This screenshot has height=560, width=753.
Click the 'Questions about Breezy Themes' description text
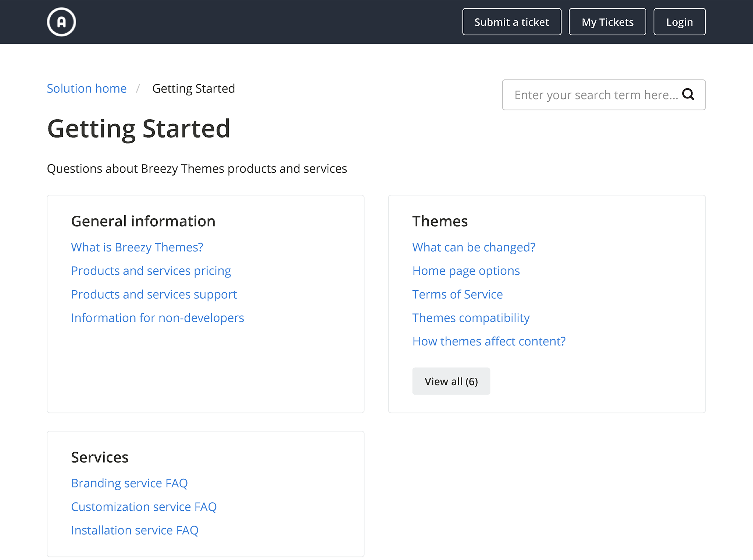(x=197, y=169)
